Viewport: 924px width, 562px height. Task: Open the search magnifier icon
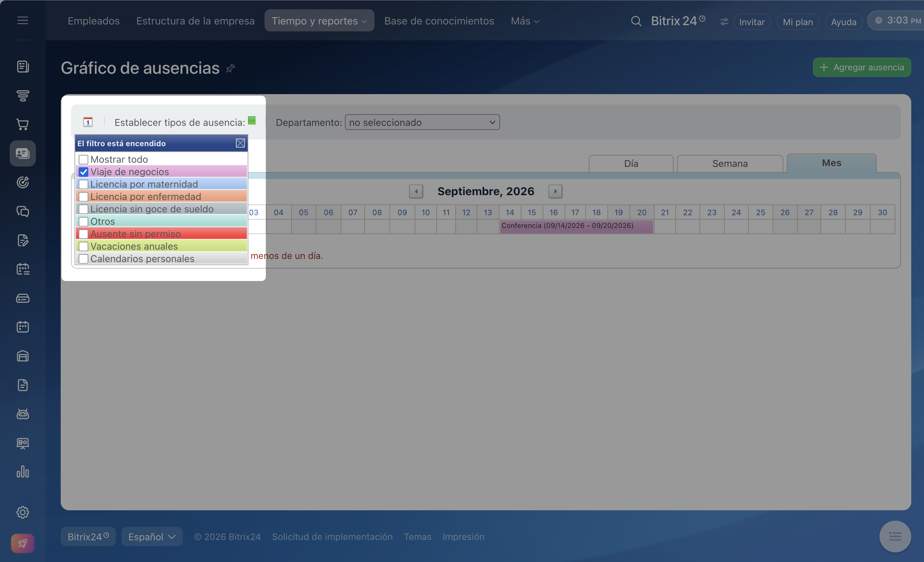tap(636, 21)
